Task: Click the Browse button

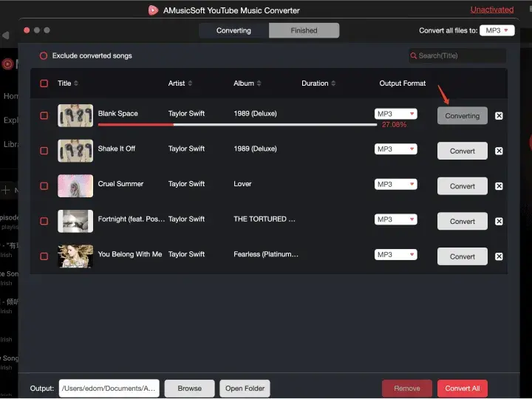Action: (189, 389)
